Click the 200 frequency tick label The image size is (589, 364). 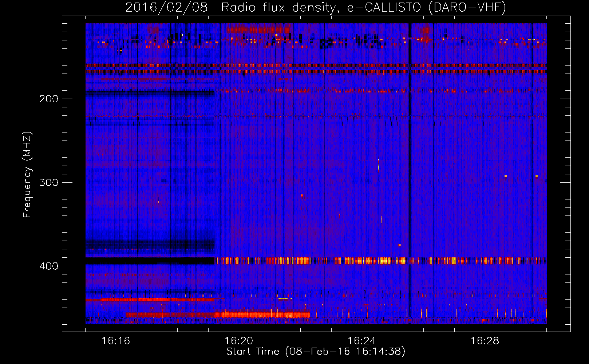49,99
